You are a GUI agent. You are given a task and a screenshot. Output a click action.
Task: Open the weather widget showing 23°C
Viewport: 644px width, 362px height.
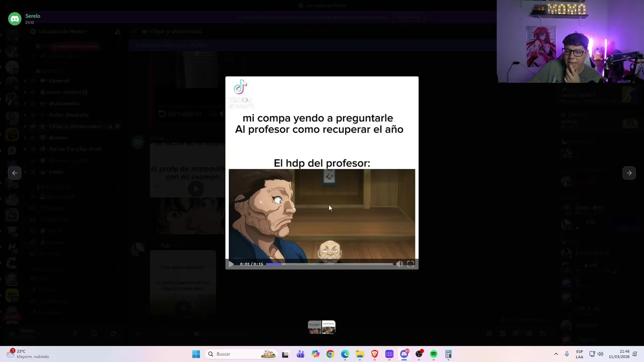click(28, 354)
